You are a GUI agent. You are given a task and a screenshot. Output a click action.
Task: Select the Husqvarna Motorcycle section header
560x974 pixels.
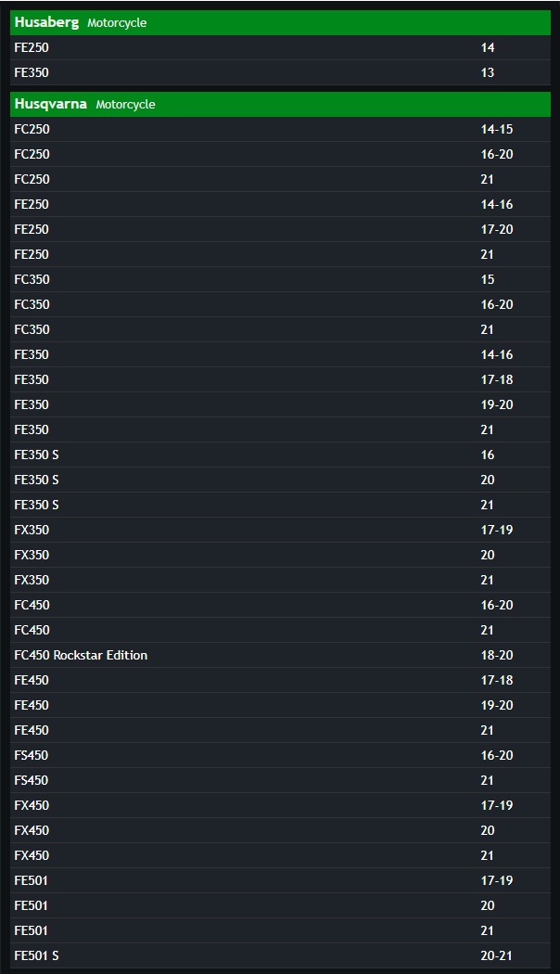(280, 104)
